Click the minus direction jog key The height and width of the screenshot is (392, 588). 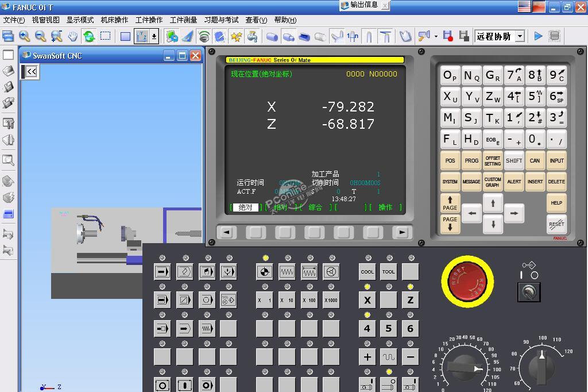point(410,357)
